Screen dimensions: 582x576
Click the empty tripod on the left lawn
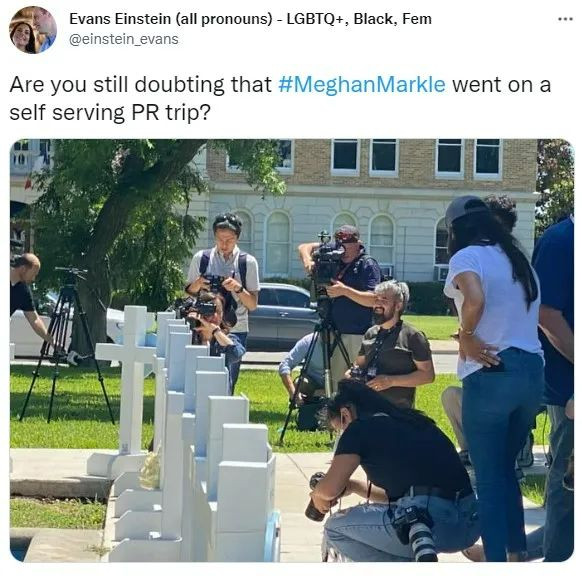point(66,345)
